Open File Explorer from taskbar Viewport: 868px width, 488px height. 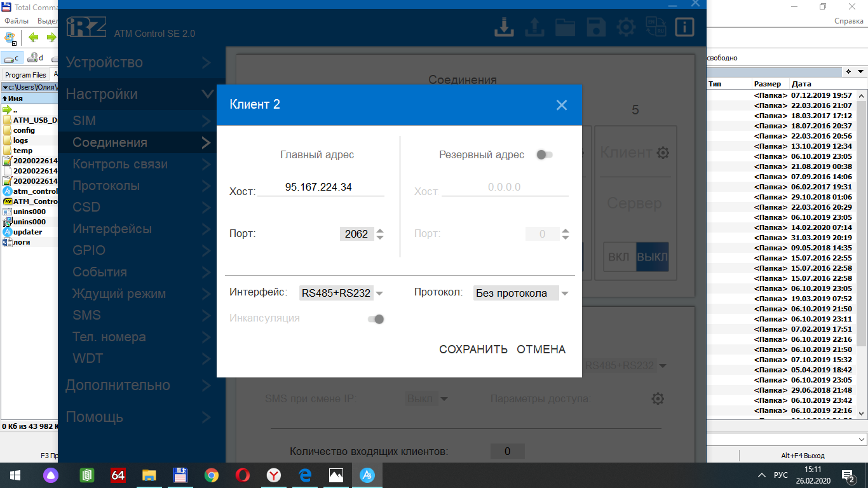tap(149, 475)
